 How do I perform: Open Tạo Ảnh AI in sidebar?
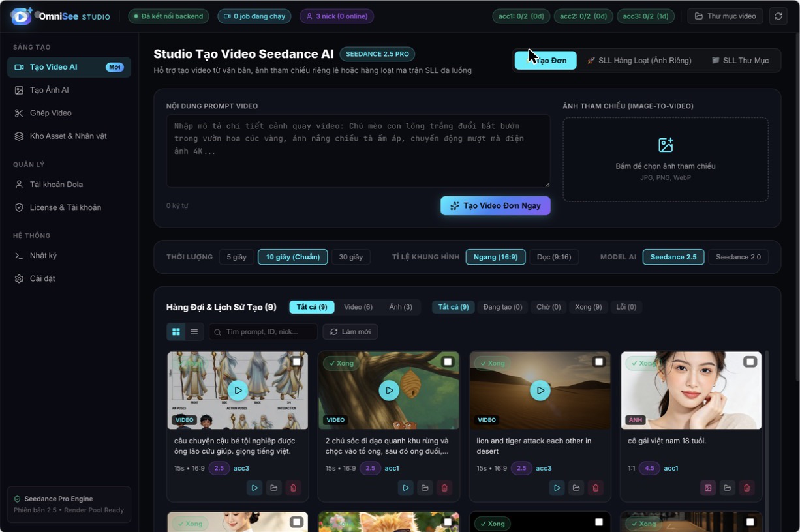coord(69,90)
